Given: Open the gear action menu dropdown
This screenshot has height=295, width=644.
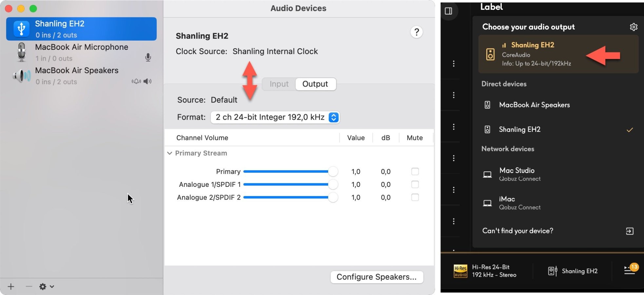Looking at the screenshot, I should point(46,287).
